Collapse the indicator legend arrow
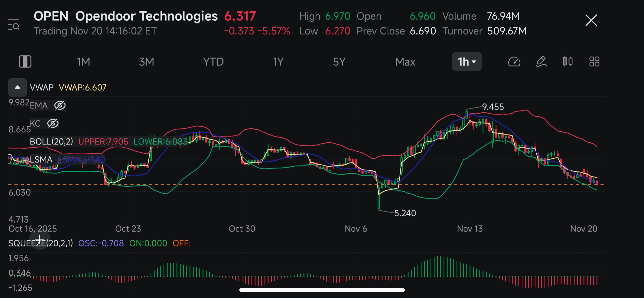 18,87
